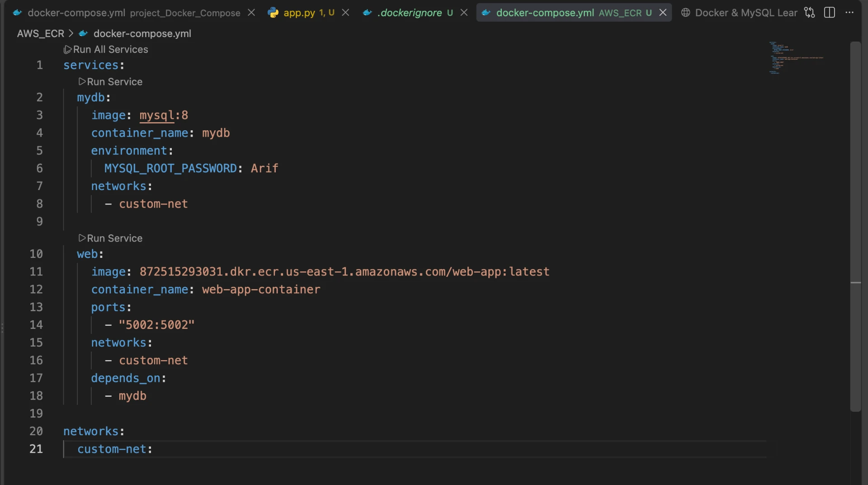This screenshot has width=868, height=485.
Task: Open the docker-compose.yml breadcrumb dropdown
Action: tap(142, 33)
